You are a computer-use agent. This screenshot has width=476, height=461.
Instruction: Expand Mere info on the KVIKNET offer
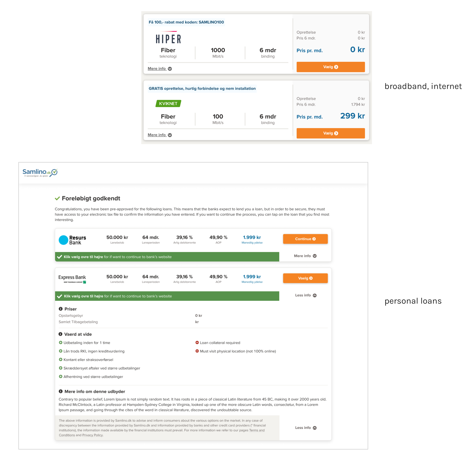pyautogui.click(x=159, y=135)
